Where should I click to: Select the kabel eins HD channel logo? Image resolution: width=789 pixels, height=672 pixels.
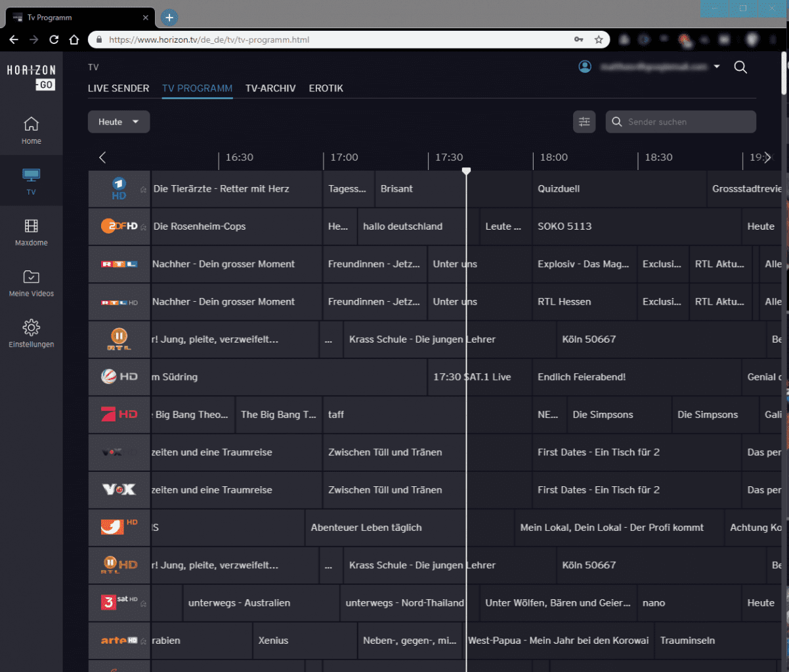click(x=119, y=527)
